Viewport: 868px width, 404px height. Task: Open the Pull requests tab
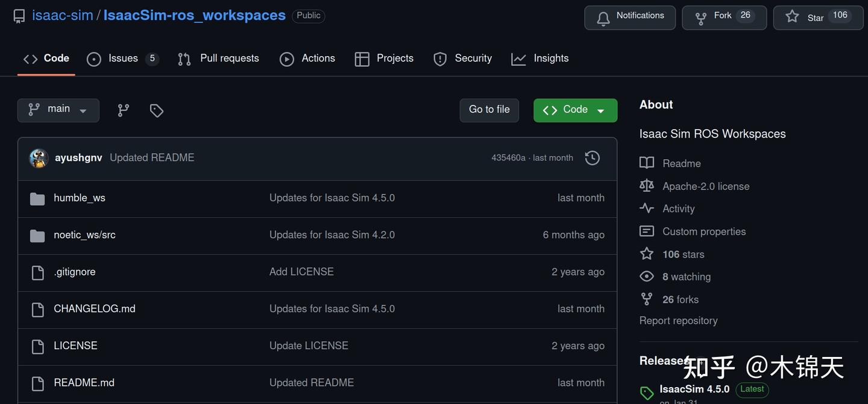click(218, 58)
